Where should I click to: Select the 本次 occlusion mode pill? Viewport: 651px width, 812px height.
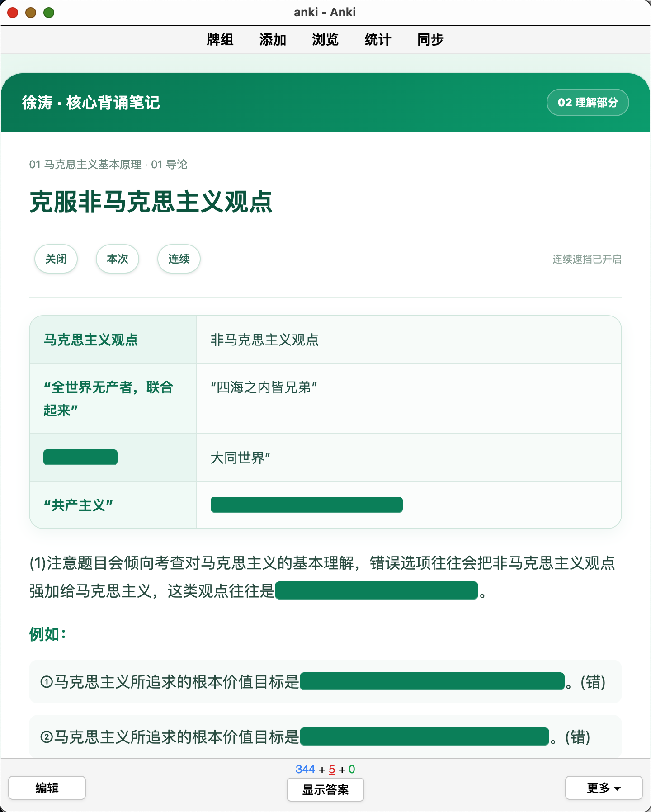pyautogui.click(x=118, y=259)
